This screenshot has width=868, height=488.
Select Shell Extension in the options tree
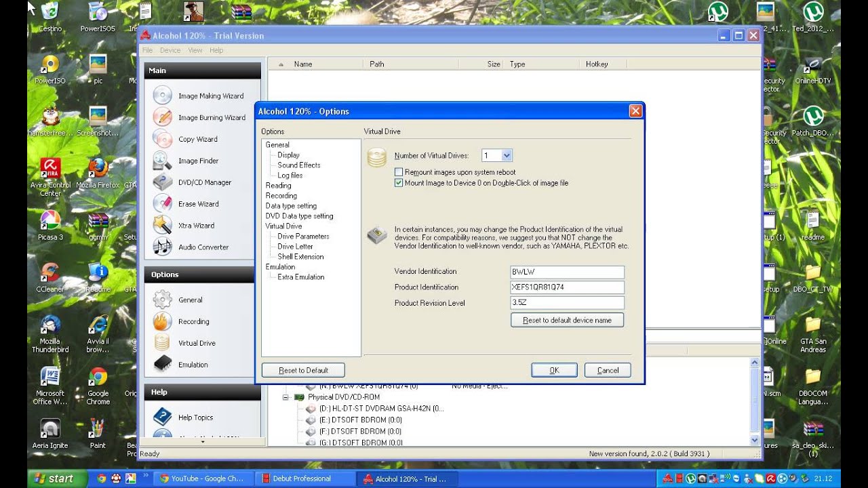tap(300, 256)
